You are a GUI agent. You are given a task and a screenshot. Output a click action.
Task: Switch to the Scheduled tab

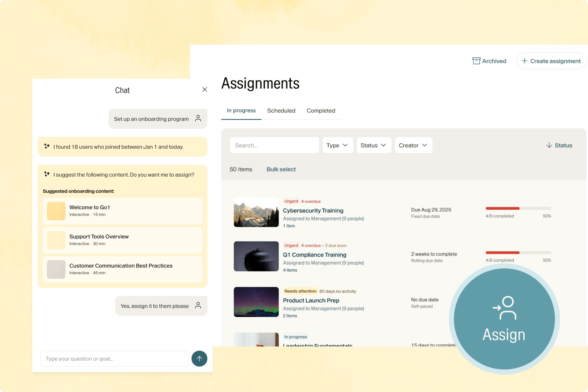point(281,111)
